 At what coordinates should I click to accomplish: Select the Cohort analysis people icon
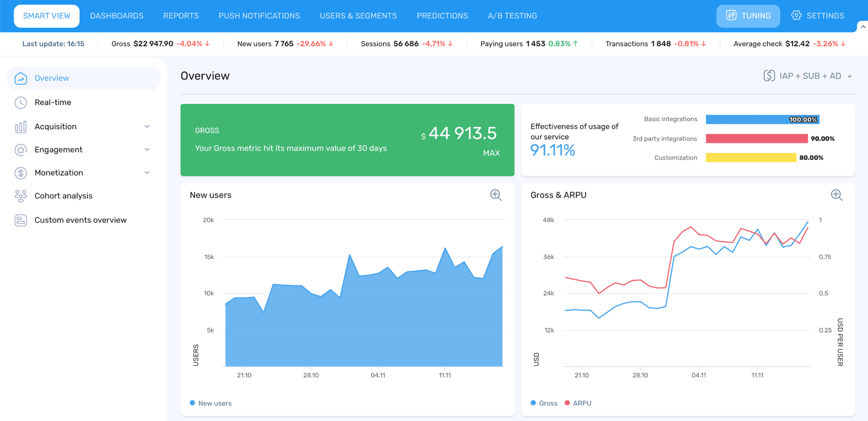[21, 196]
